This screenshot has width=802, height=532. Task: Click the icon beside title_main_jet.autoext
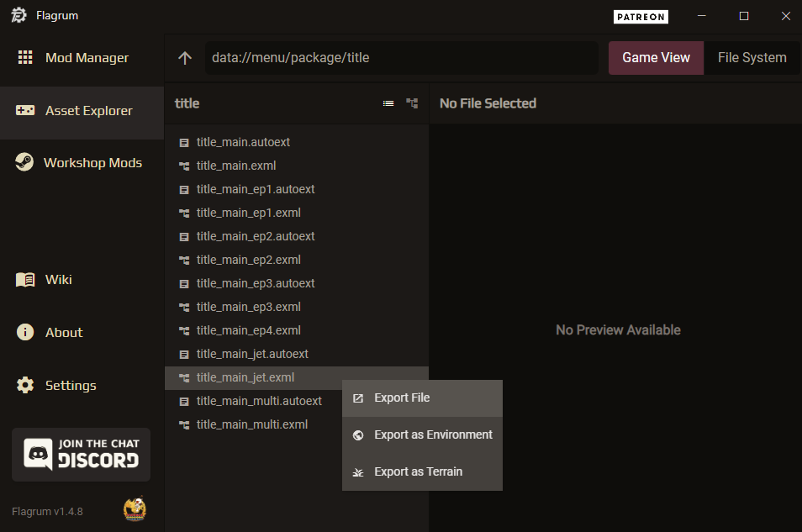pos(184,355)
